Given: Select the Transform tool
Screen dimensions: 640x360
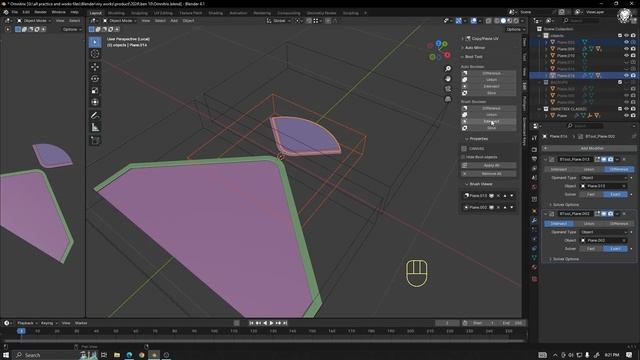Looking at the screenshot, I should (x=95, y=102).
